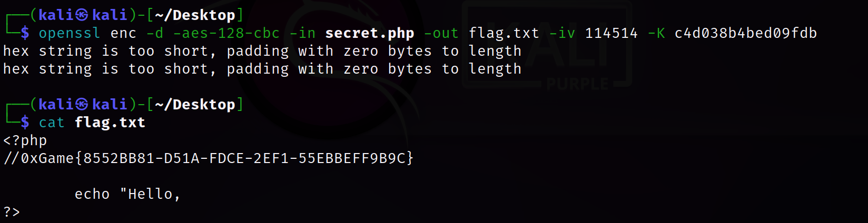Click the key value c4d038b4bed09fdb
Image resolution: width=868 pixels, height=223 pixels.
[746, 34]
